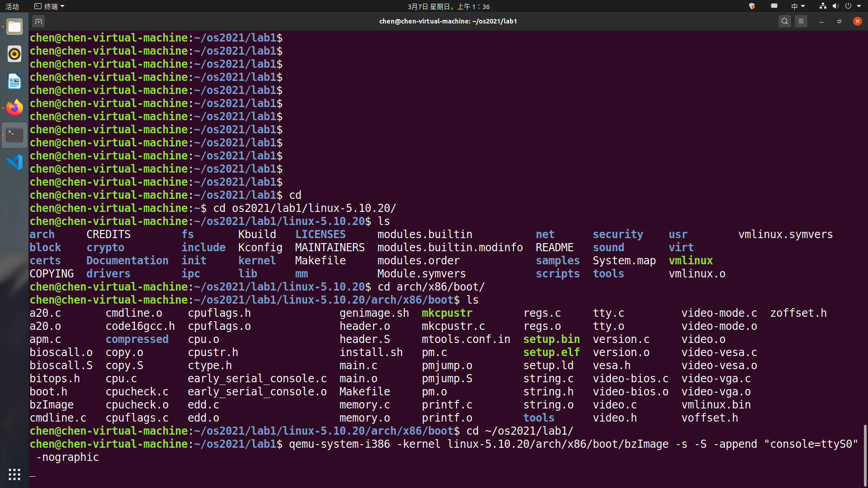Open the terminal hamburger menu
The image size is (868, 488).
(x=801, y=21)
